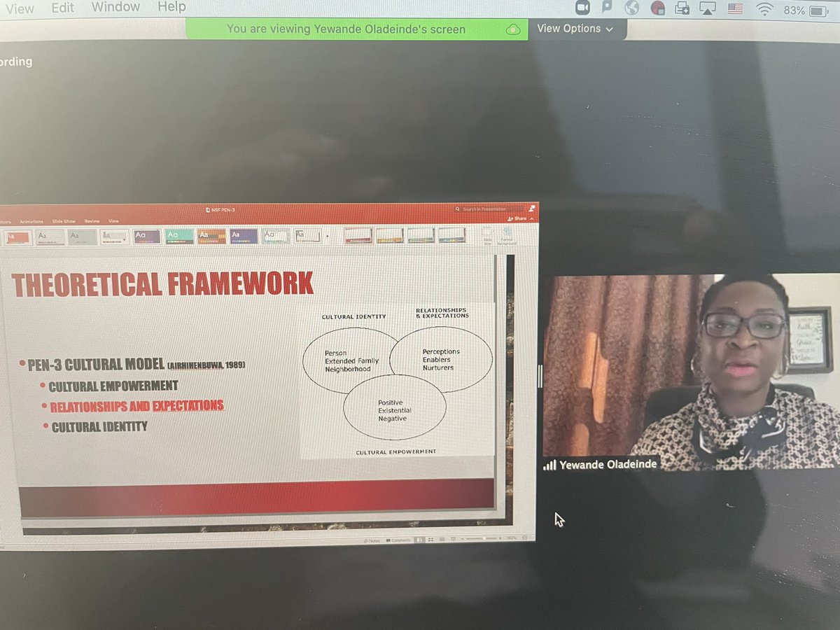Select the teal green theme thumbnail
Screen dimensions: 840x630
(x=179, y=237)
